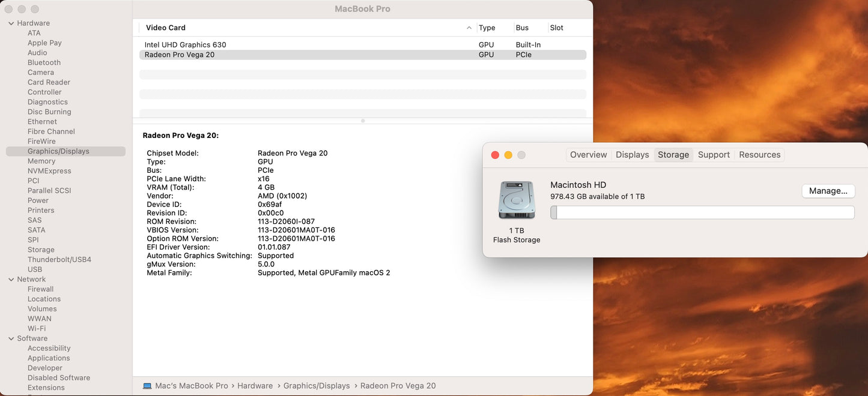
Task: Switch to the Overview tab
Action: pos(588,155)
